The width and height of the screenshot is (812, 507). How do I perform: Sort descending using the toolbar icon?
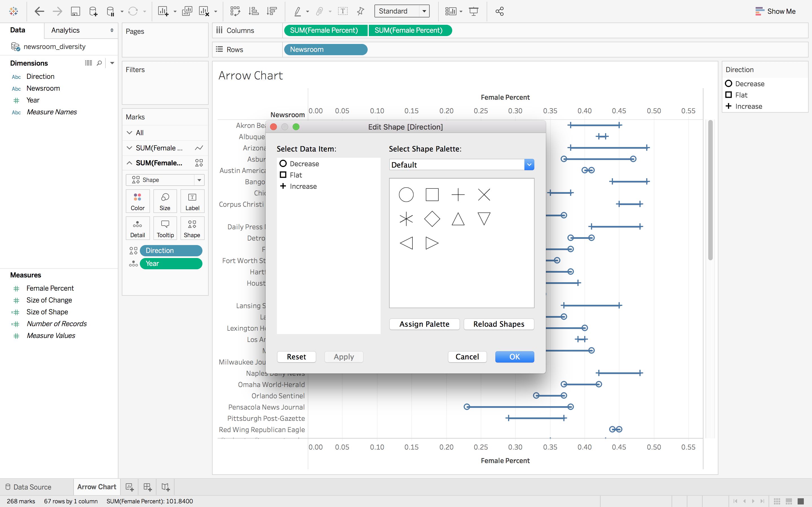(272, 11)
